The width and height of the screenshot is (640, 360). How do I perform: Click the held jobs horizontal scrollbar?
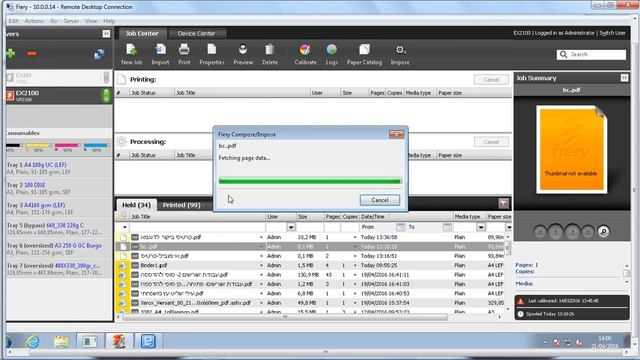pyautogui.click(x=286, y=317)
